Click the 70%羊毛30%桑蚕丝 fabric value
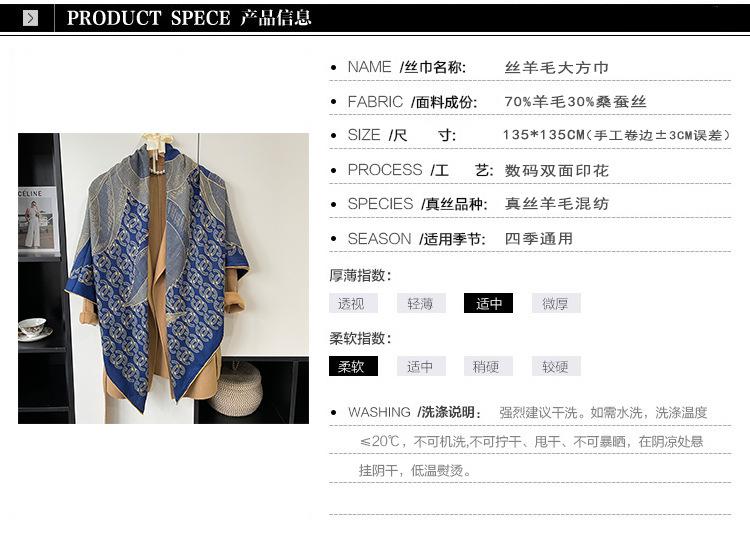Screen dimensions: 750x551 tap(575, 101)
